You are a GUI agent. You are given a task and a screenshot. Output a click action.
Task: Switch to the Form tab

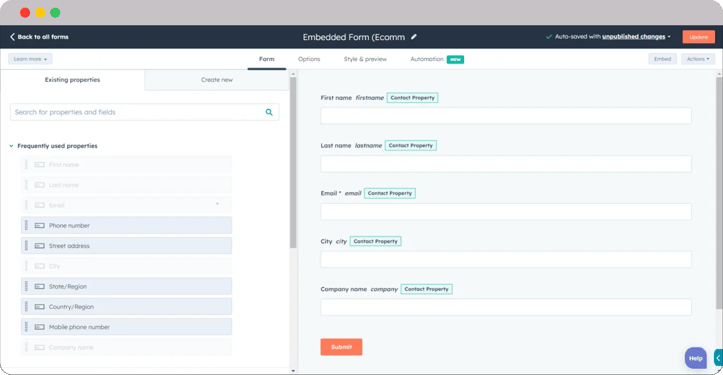click(267, 59)
